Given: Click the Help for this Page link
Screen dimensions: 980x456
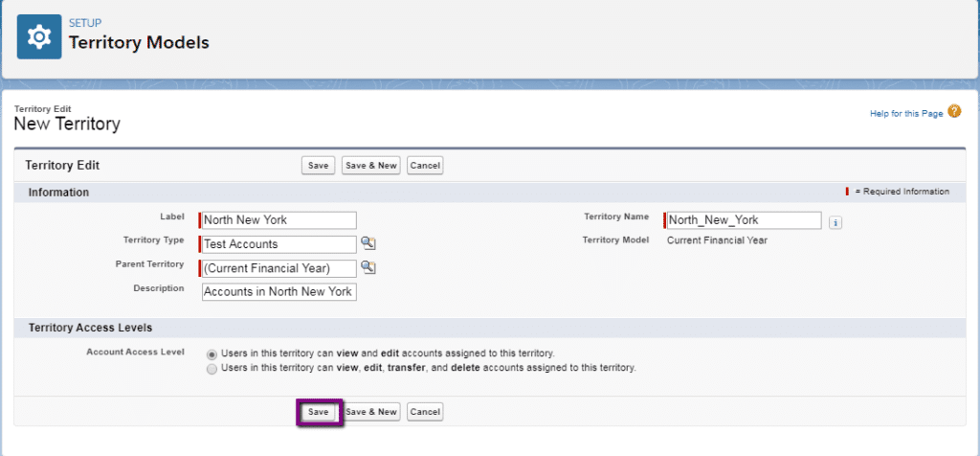Looking at the screenshot, I should (905, 114).
